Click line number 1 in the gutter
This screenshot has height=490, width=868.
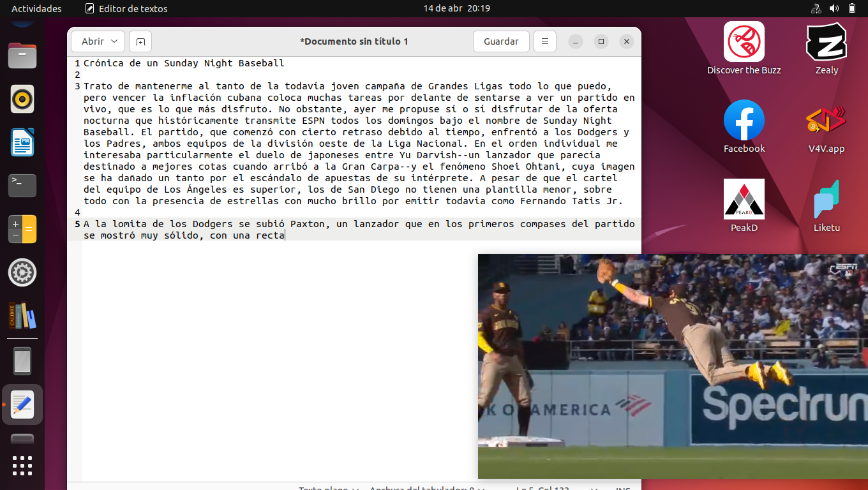tap(77, 63)
